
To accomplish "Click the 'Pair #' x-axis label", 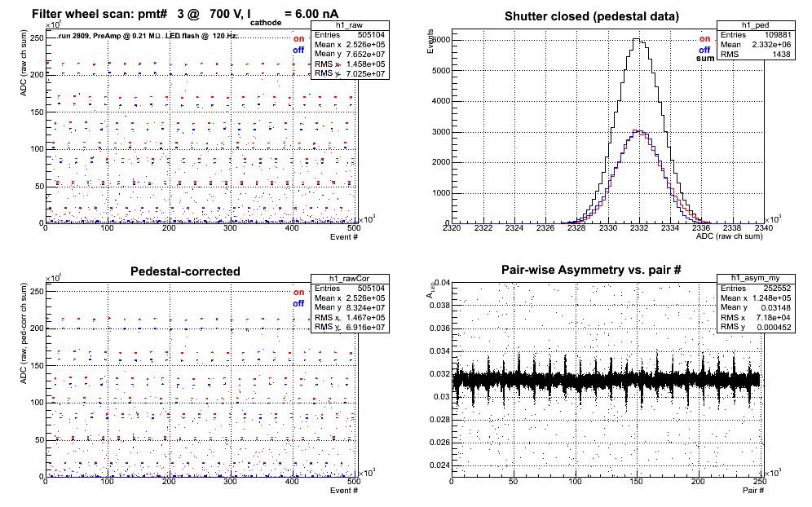I will pos(753,490).
